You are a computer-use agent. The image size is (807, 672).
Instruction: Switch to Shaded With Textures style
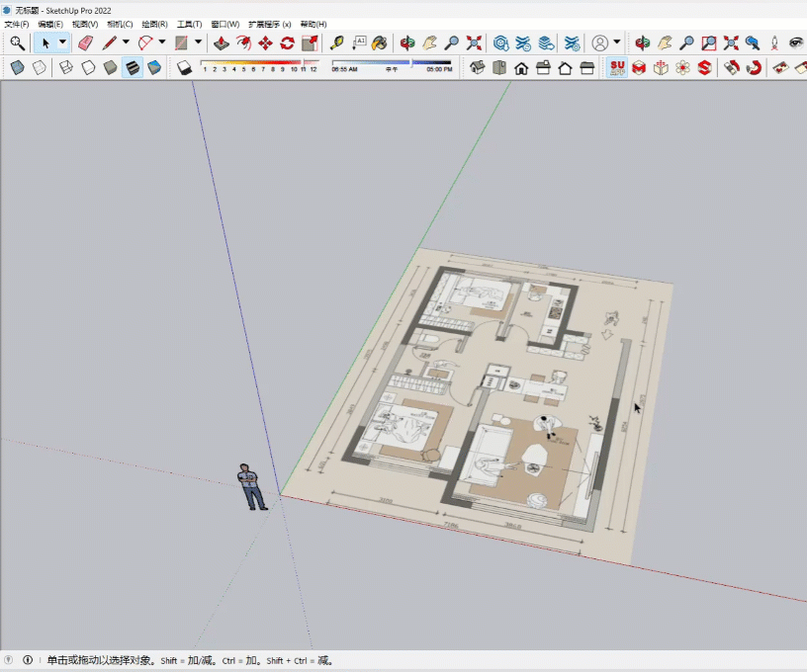pyautogui.click(x=133, y=68)
